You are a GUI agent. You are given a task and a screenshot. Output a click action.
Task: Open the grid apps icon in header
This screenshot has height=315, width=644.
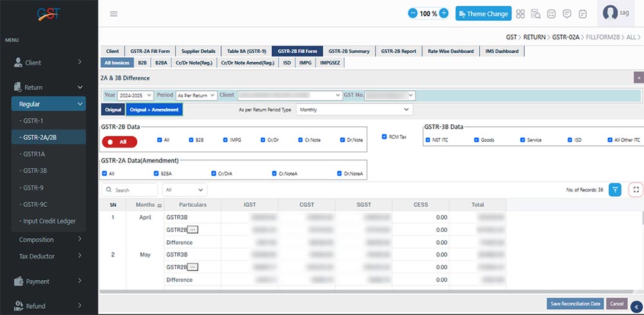pyautogui.click(x=520, y=14)
